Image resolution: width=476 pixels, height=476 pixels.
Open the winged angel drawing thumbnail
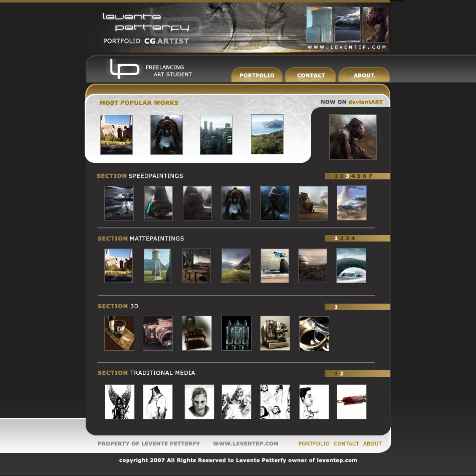pos(120,402)
